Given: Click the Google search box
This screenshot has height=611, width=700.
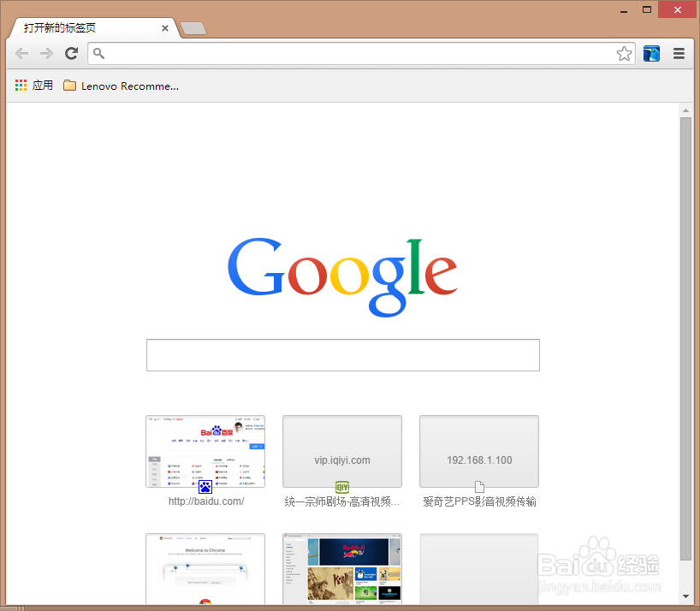Looking at the screenshot, I should coord(343,355).
